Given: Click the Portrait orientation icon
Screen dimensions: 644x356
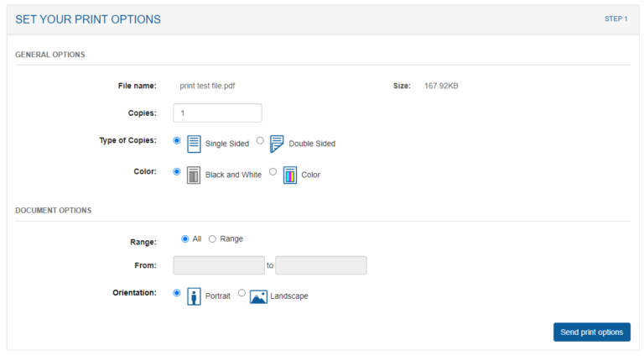Looking at the screenshot, I should pyautogui.click(x=194, y=296).
